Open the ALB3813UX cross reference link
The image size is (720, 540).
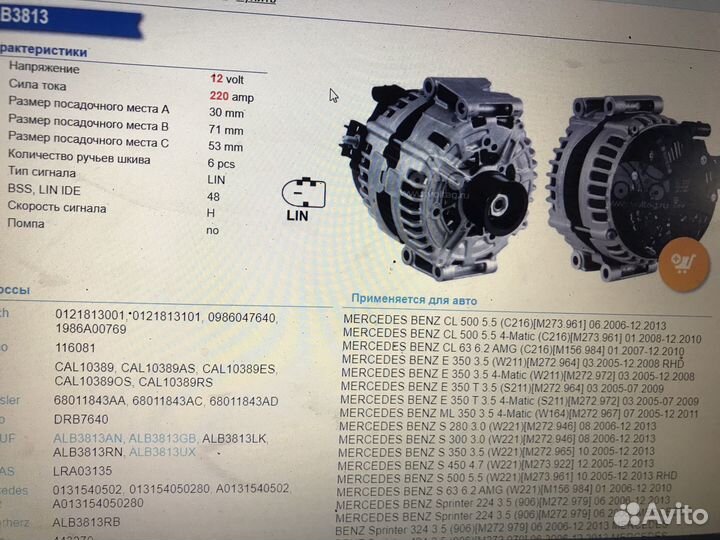(x=163, y=452)
